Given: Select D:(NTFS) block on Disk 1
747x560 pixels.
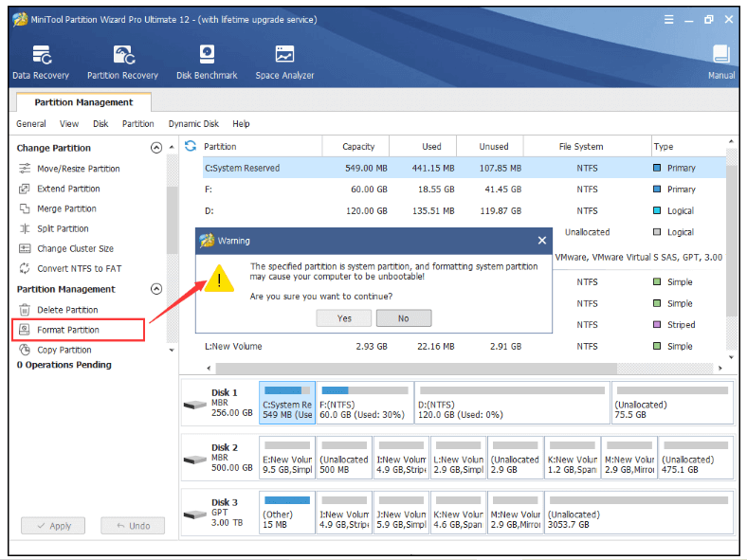Looking at the screenshot, I should point(512,403).
